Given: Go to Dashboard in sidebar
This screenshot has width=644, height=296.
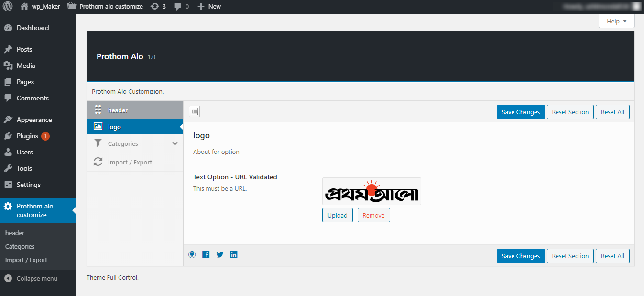Looking at the screenshot, I should pos(38,28).
